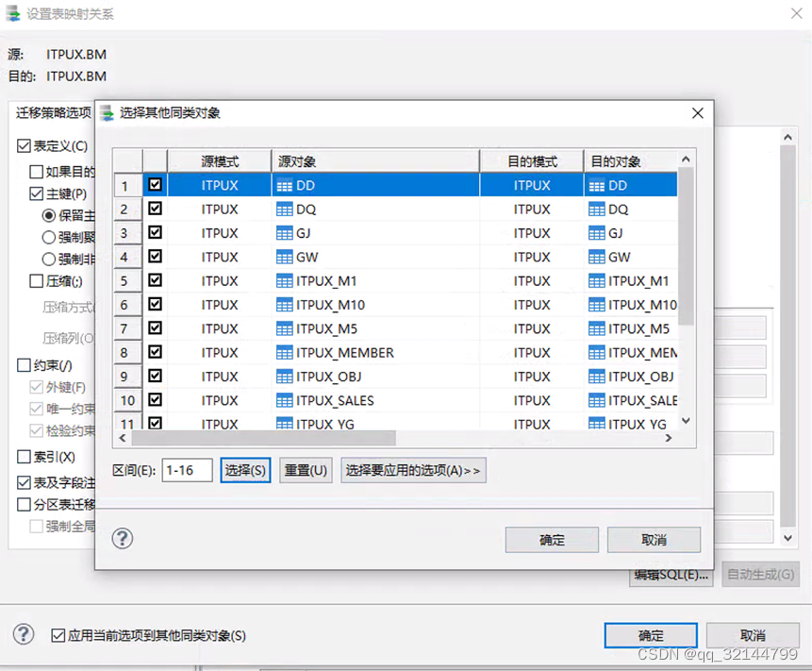
Task: Enable 索引(X) checkbox
Action: pos(24,457)
